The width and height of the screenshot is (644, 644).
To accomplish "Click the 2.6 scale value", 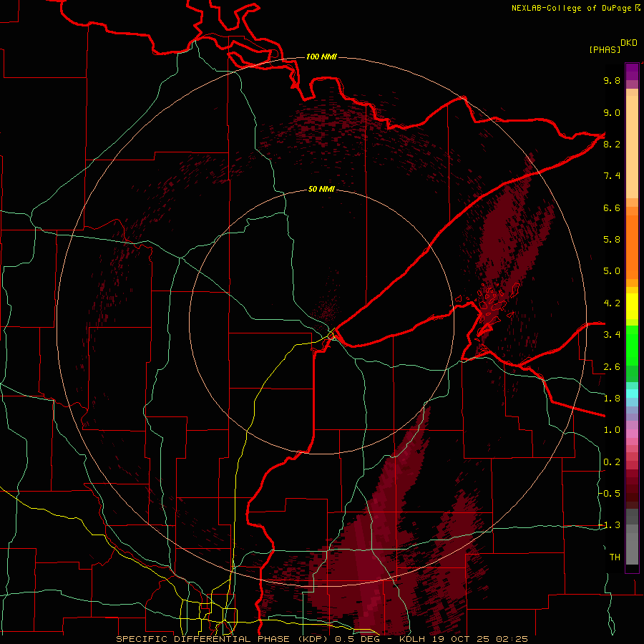I will pos(612,367).
